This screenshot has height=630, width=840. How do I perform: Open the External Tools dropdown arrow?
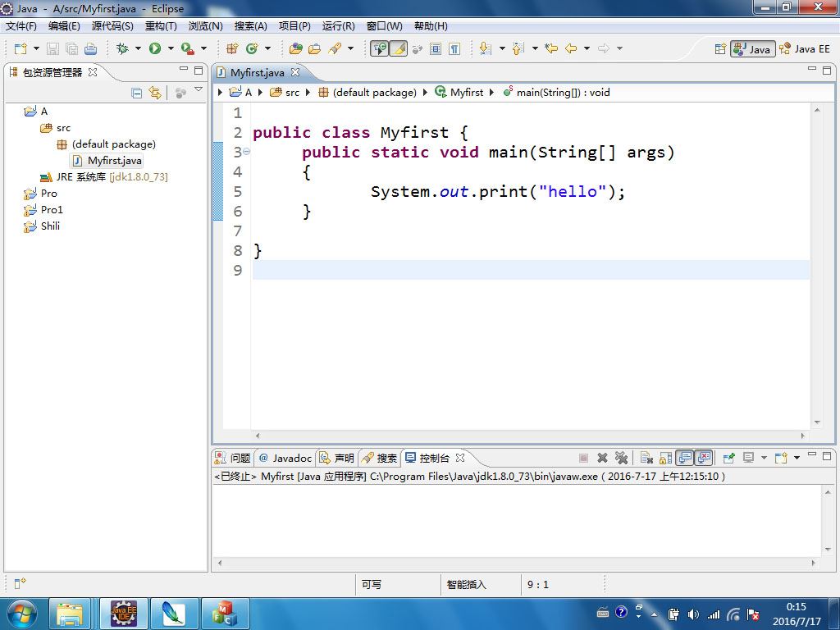[x=203, y=48]
